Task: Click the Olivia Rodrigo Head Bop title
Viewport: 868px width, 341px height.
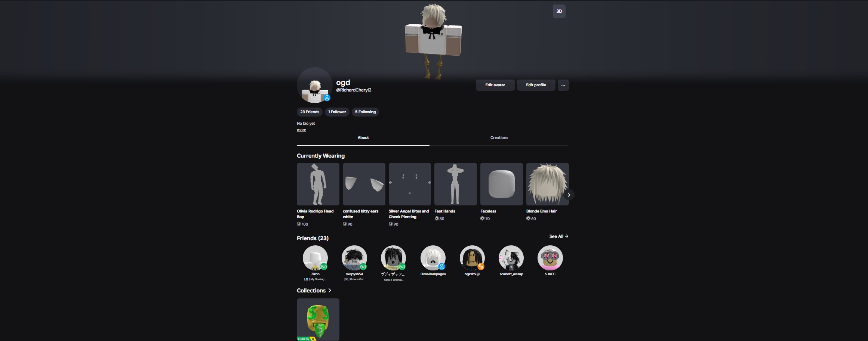Action: pos(315,214)
